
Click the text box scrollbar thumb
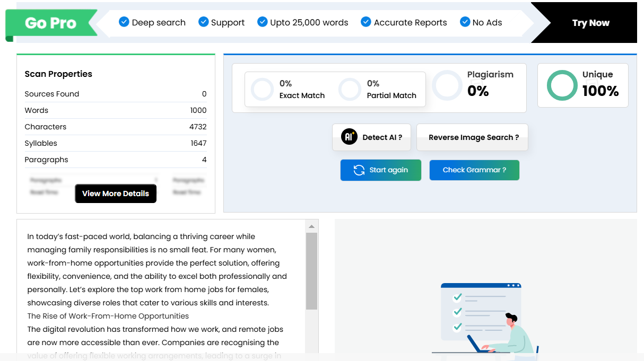312,271
